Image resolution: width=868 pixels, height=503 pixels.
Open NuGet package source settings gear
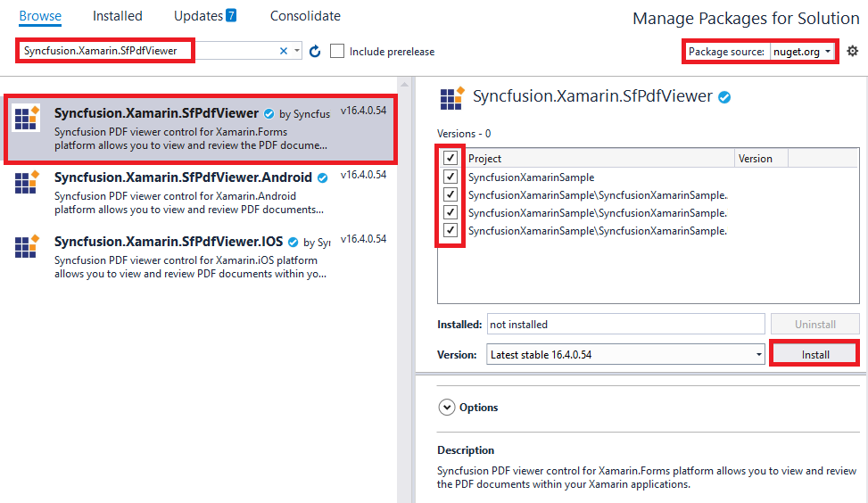point(853,51)
